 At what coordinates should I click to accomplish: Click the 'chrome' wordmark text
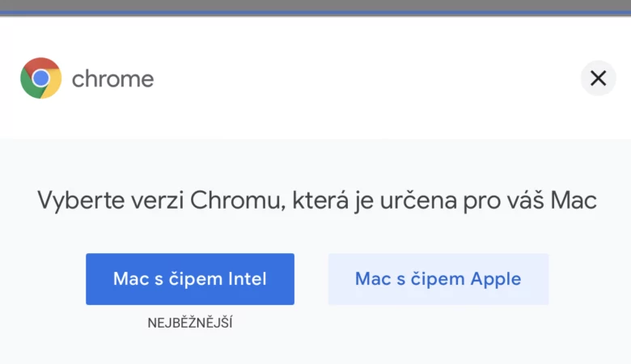pyautogui.click(x=112, y=79)
